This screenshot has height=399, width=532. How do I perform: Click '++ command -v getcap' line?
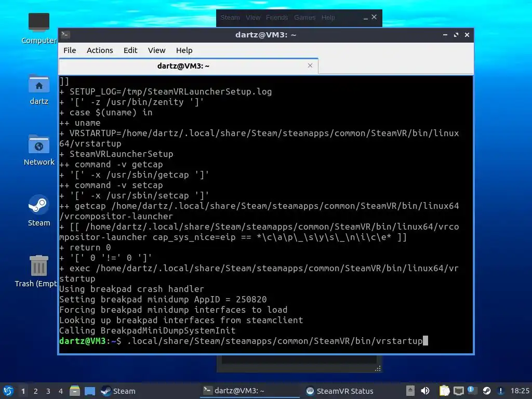[x=111, y=164]
